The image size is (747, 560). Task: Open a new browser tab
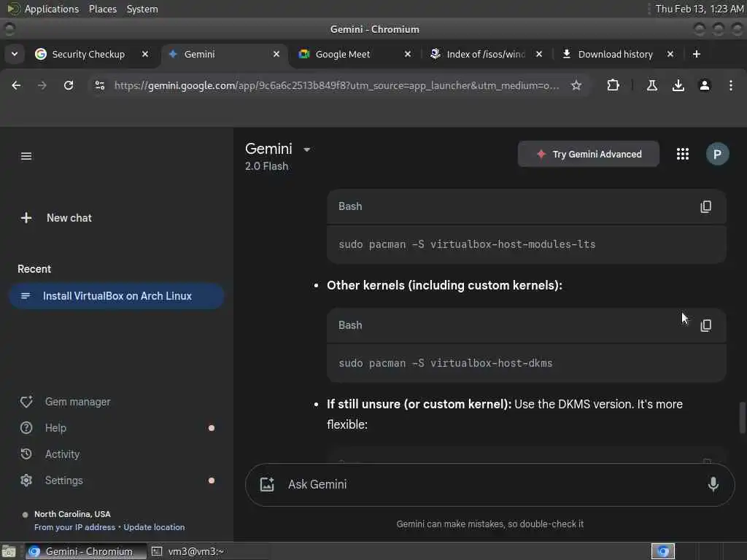click(x=697, y=54)
